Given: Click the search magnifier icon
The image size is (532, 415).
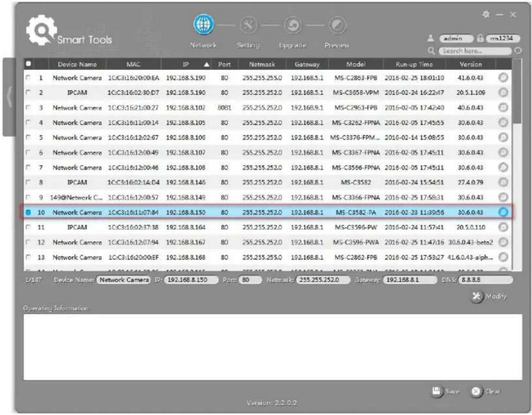Looking at the screenshot, I should 431,51.
